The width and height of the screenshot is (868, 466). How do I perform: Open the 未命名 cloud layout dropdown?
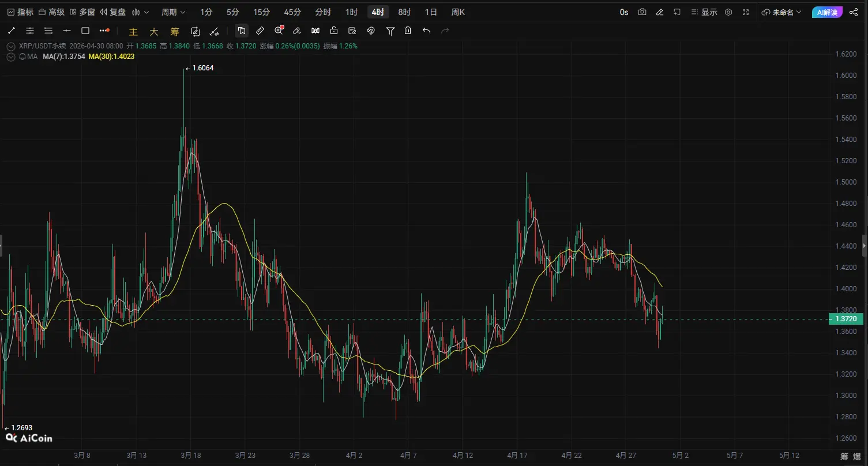click(781, 12)
